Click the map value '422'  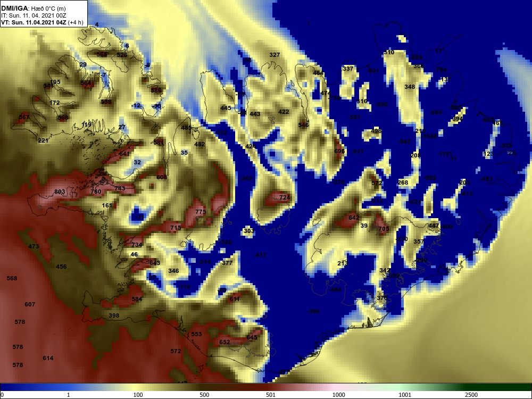pos(284,112)
